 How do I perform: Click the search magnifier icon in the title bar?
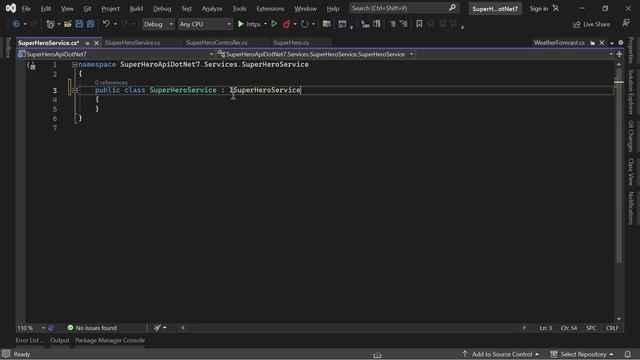[452, 8]
